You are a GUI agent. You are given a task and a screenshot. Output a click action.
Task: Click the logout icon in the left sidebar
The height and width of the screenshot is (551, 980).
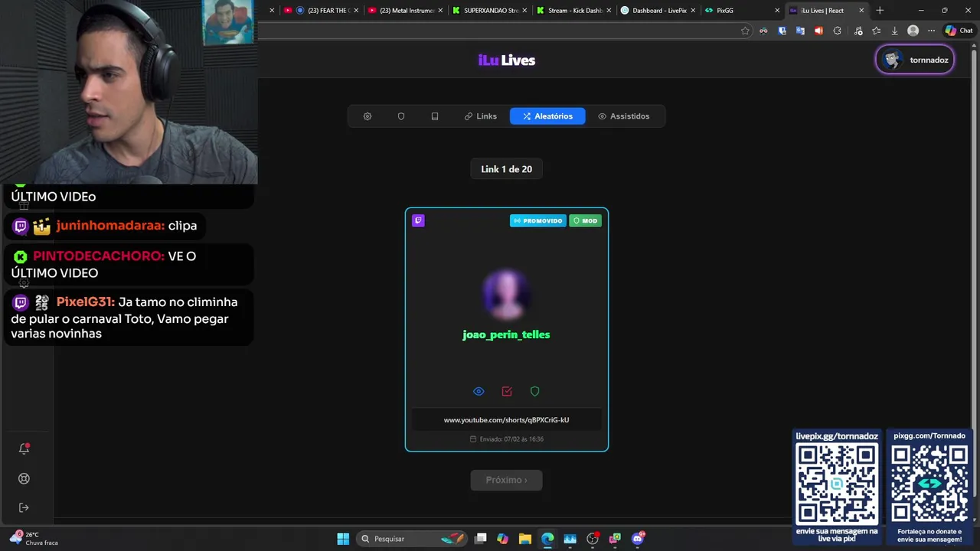click(24, 507)
